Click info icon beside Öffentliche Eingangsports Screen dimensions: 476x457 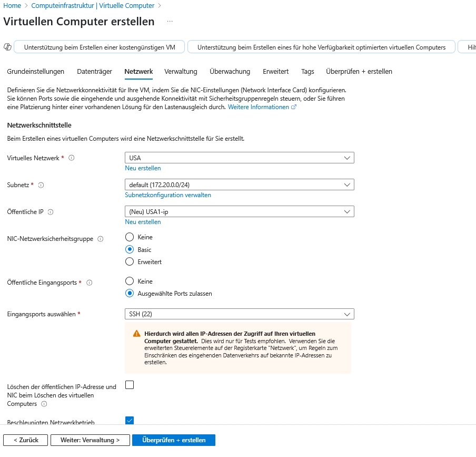click(x=89, y=283)
